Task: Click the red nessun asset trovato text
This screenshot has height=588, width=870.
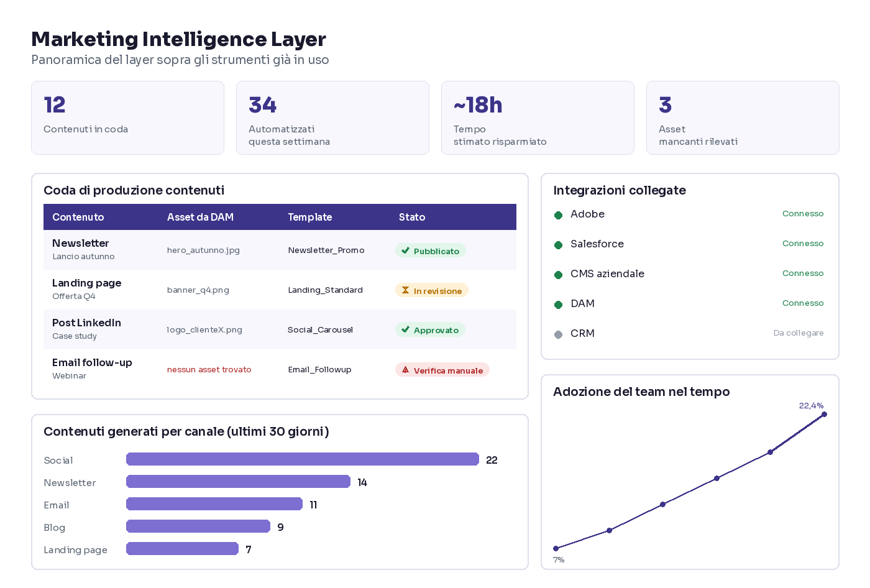Action: 209,370
